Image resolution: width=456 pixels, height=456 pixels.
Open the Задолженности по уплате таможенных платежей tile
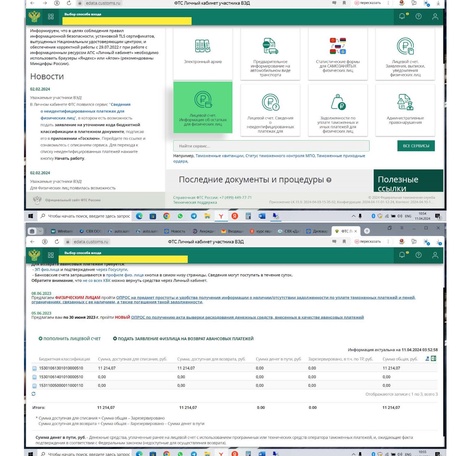pos(338,110)
